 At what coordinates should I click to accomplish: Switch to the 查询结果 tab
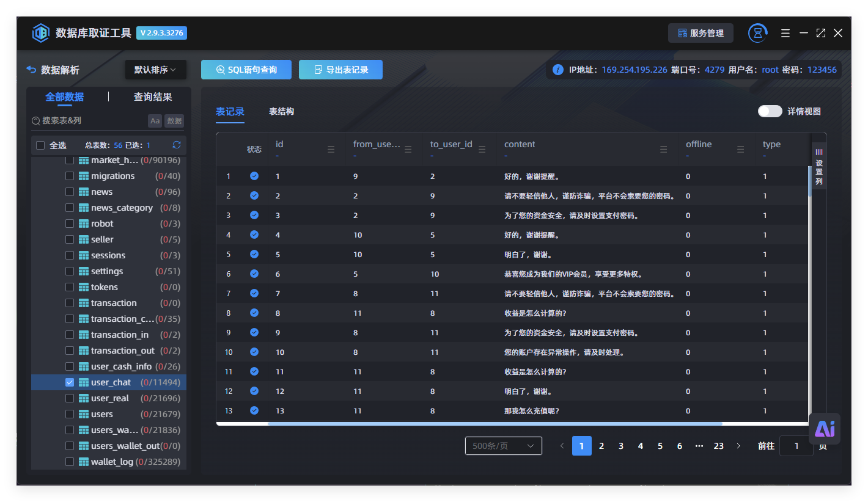(153, 96)
